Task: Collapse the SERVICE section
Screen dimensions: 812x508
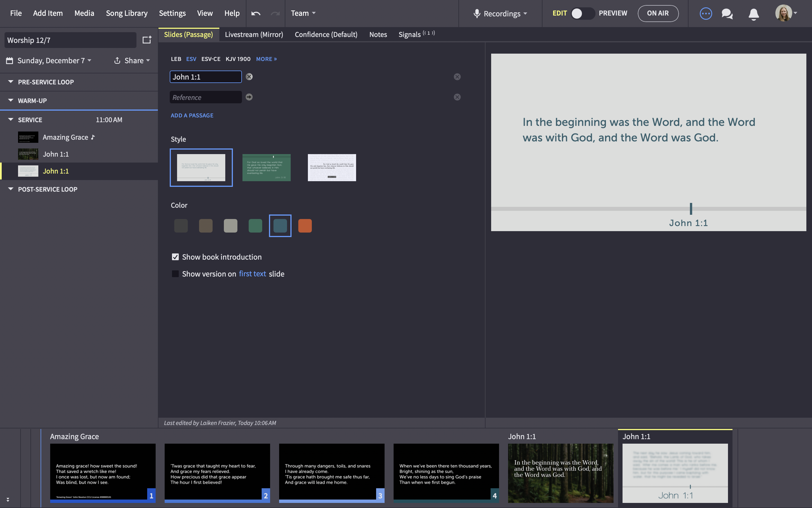Action: pyautogui.click(x=11, y=119)
